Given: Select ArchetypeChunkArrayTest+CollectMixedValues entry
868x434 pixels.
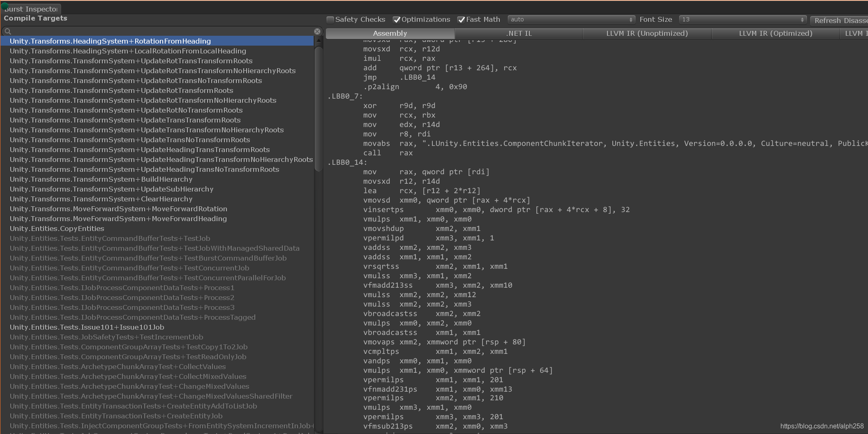Looking at the screenshot, I should pos(157,376).
